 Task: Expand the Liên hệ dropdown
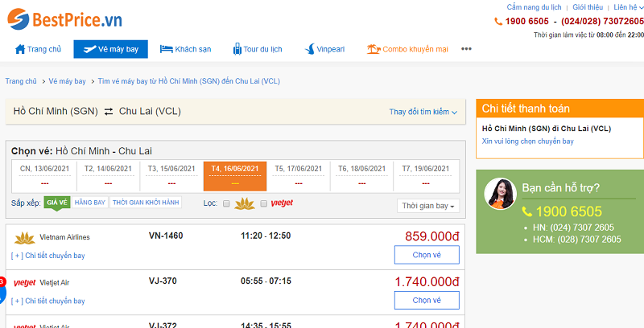pos(629,7)
